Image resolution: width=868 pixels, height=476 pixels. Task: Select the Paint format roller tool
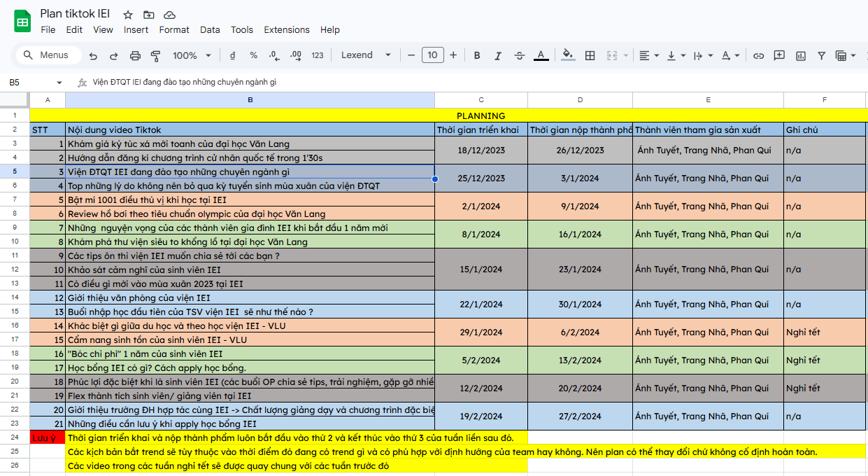click(156, 55)
